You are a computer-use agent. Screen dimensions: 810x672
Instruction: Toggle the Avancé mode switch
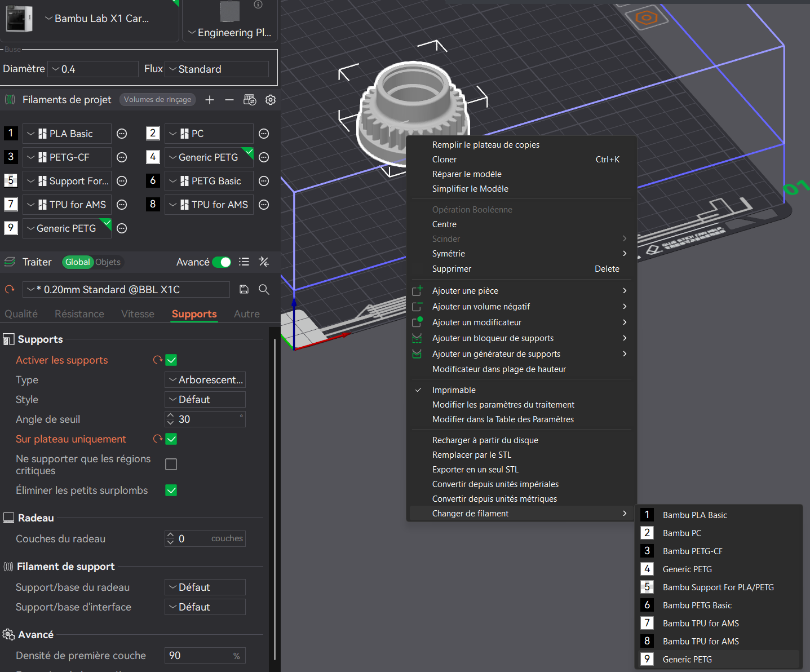coord(222,262)
